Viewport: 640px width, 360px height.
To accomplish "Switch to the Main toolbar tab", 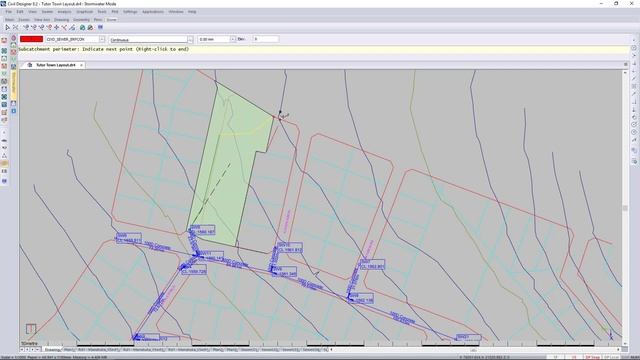I will point(9,20).
